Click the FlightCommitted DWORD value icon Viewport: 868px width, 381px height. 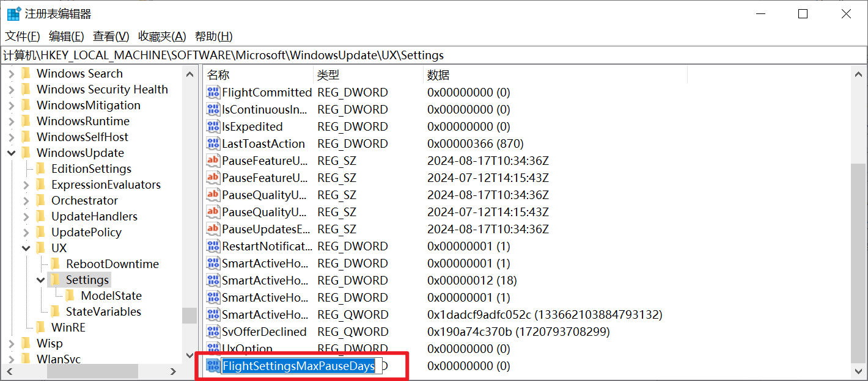[213, 92]
